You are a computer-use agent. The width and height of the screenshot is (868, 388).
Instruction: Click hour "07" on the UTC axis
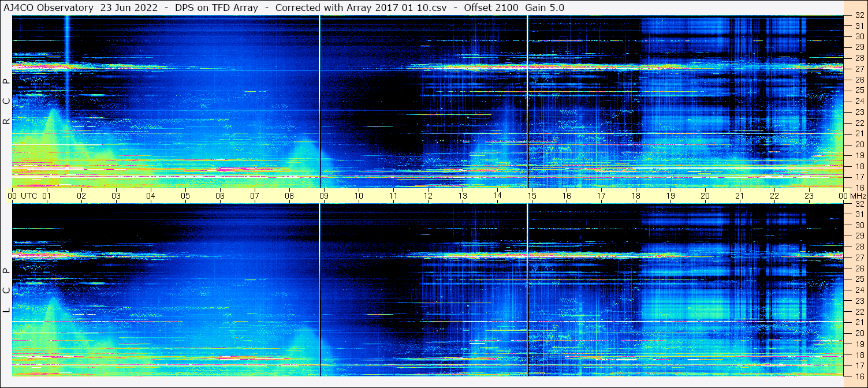point(255,196)
